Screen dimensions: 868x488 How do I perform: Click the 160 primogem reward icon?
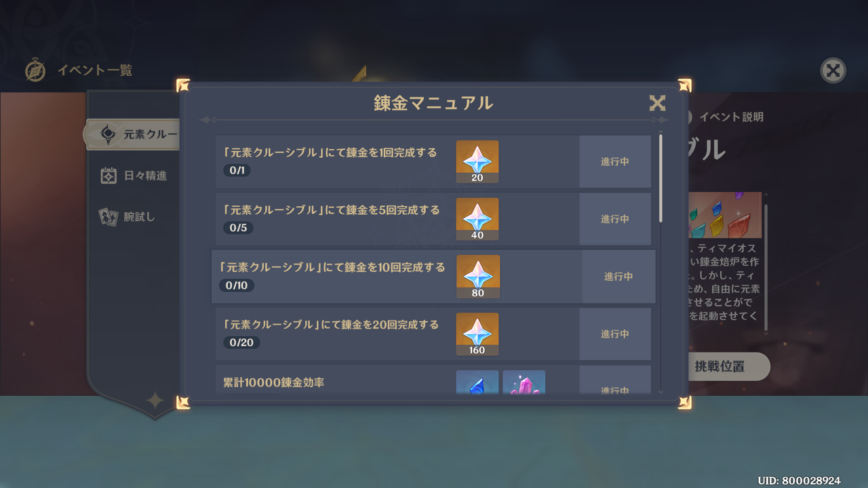[x=477, y=334]
